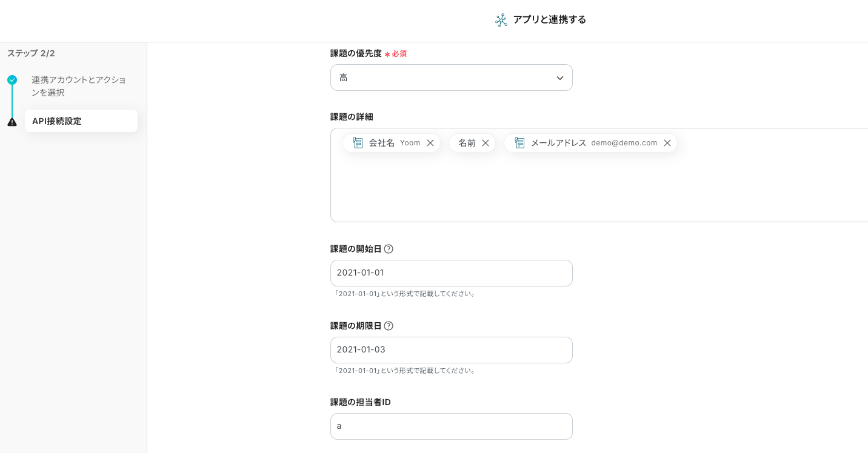Click the 課題の期限日 date field
Viewport: 868px width, 453px height.
coord(451,350)
